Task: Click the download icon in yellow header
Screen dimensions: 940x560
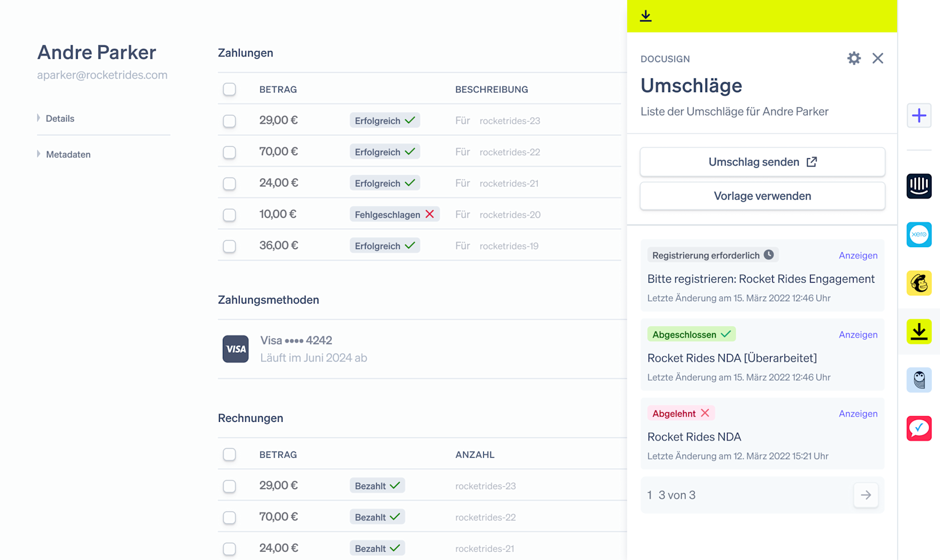Action: [646, 16]
